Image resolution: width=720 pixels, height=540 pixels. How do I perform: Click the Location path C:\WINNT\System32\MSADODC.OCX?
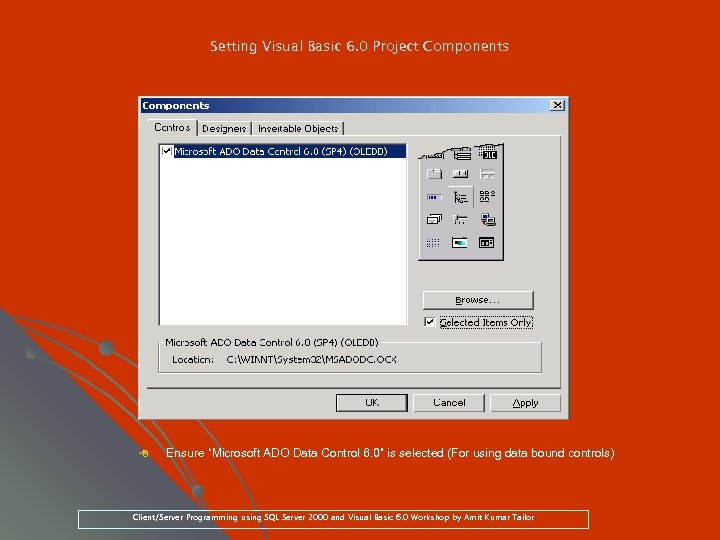click(x=311, y=360)
